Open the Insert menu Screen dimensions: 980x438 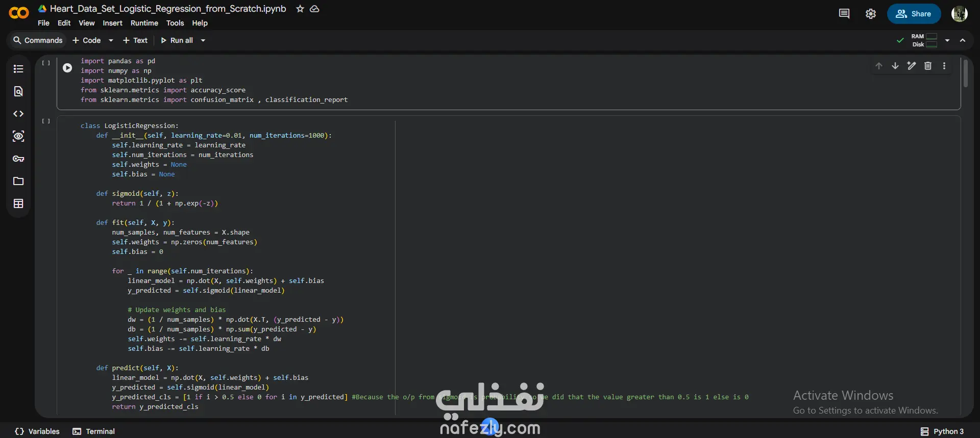click(112, 23)
